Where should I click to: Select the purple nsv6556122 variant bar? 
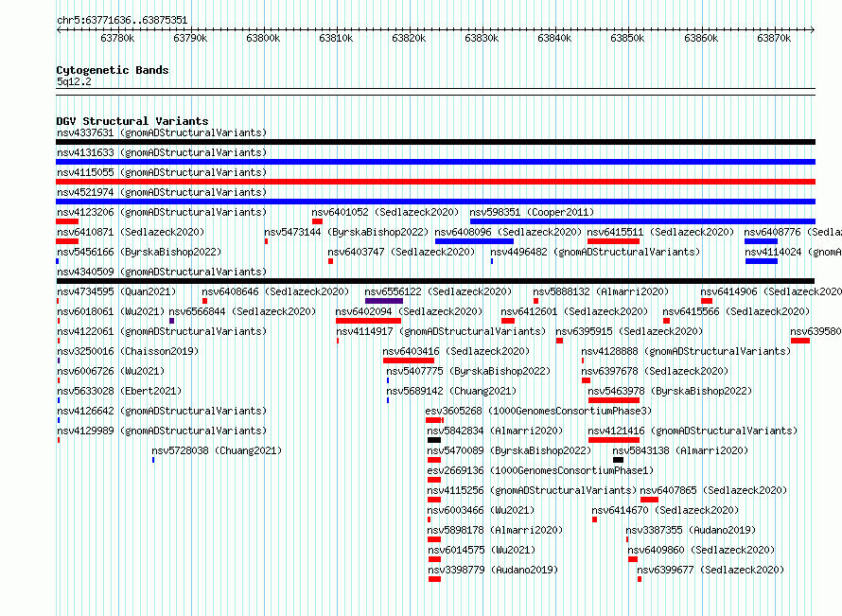[x=384, y=301]
